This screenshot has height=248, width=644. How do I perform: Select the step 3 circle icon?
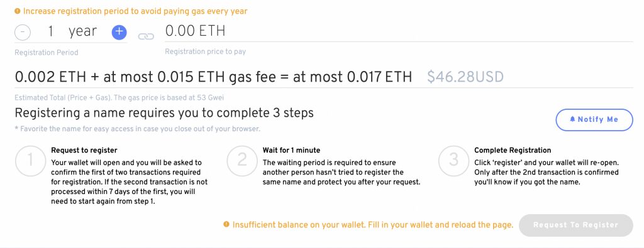coord(453,161)
